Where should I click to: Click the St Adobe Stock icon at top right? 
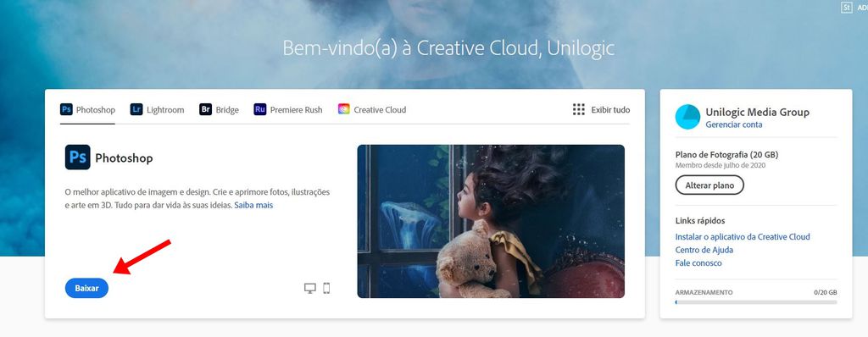846,7
